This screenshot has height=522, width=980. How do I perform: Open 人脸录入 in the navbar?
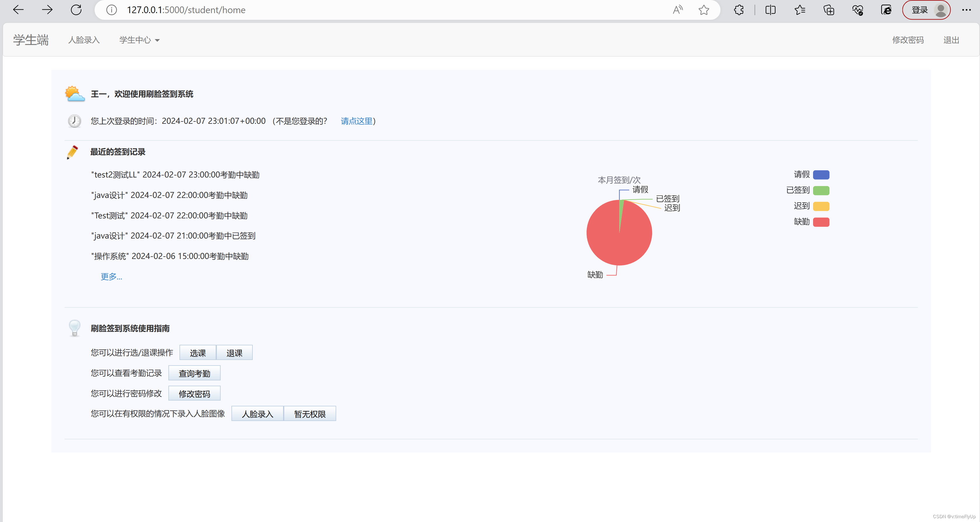click(84, 40)
